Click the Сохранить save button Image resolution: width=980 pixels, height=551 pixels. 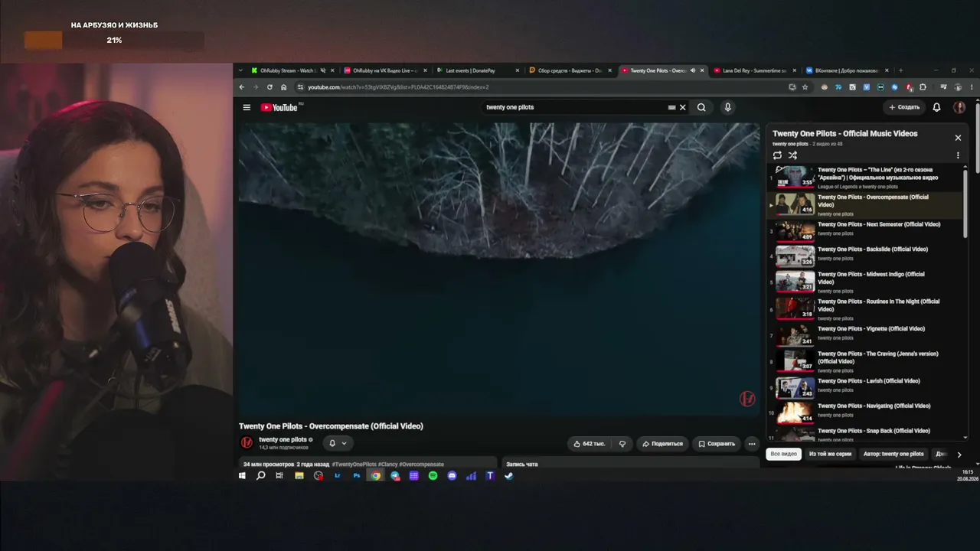[717, 444]
